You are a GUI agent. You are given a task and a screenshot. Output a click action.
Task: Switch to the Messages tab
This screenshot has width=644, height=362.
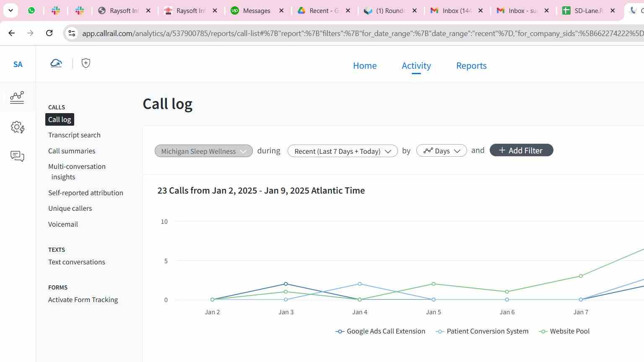(256, 11)
